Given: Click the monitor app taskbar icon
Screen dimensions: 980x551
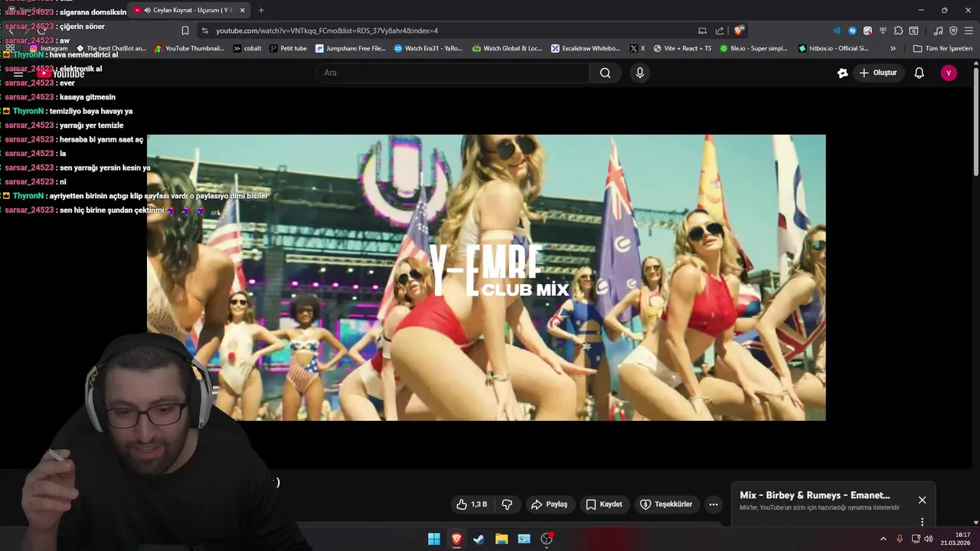Looking at the screenshot, I should tap(524, 539).
